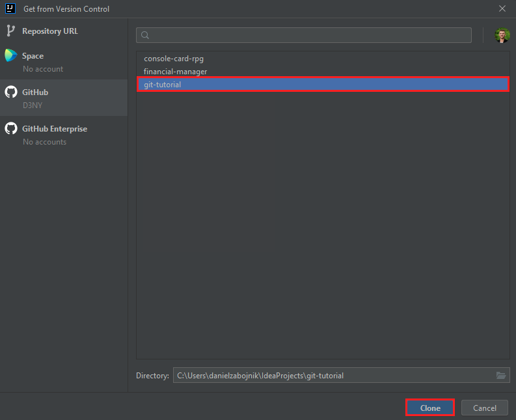Viewport: 516px width, 420px height.
Task: Click the GitHub Enterprise octocat icon
Action: [x=11, y=128]
